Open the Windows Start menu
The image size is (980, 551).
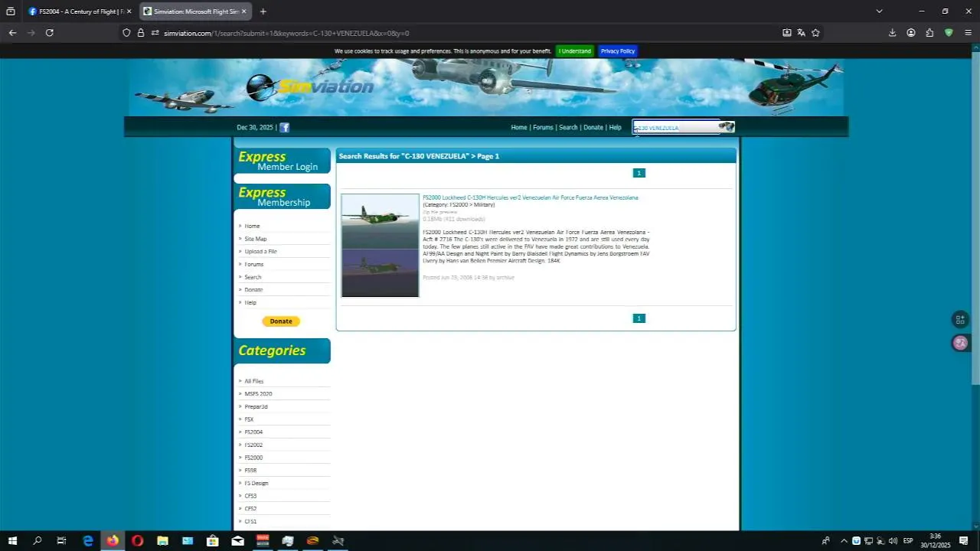(12, 541)
